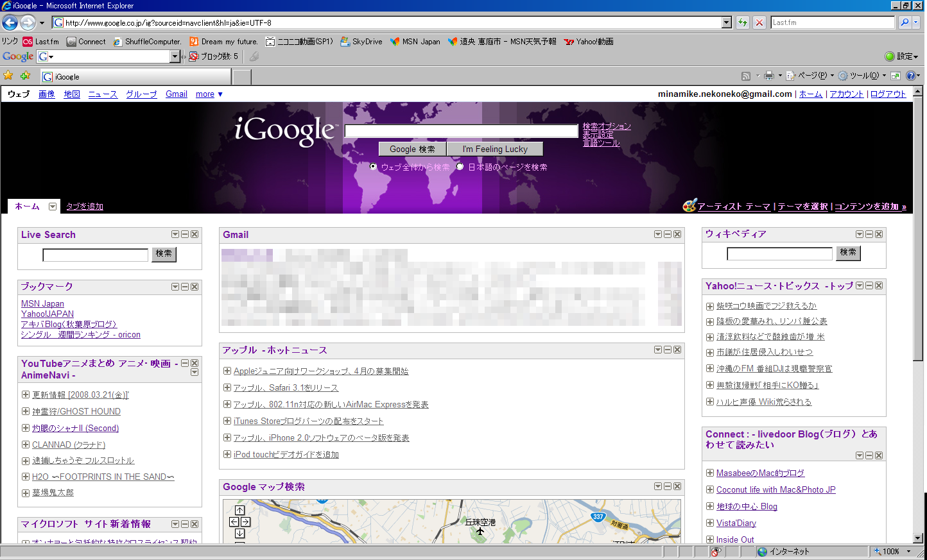
Task: Click the Google 検索 button
Action: point(412,149)
